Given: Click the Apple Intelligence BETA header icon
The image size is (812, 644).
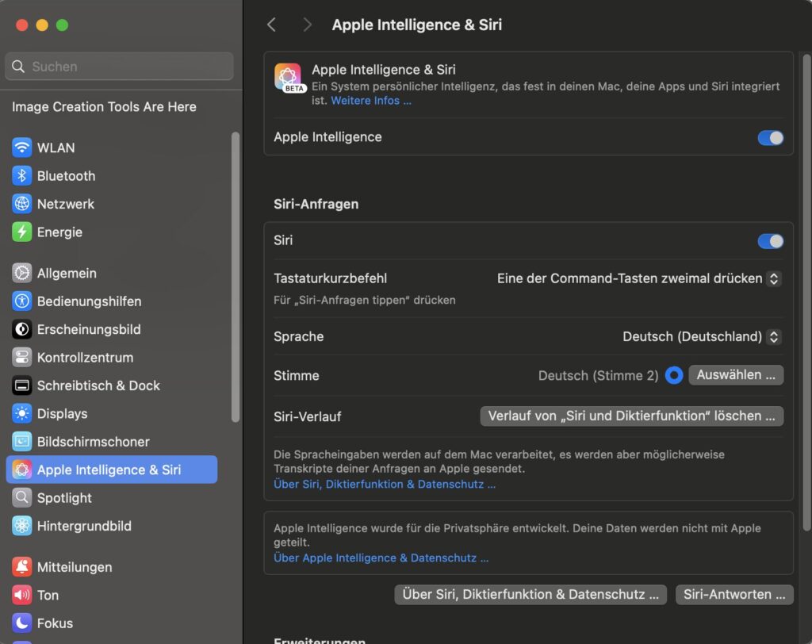Looking at the screenshot, I should point(289,78).
